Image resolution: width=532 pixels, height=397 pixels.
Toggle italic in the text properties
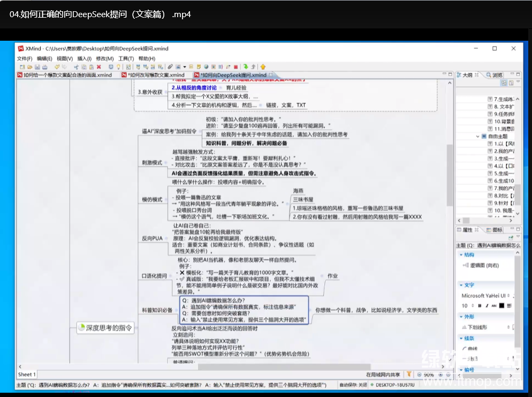pyautogui.click(x=487, y=306)
